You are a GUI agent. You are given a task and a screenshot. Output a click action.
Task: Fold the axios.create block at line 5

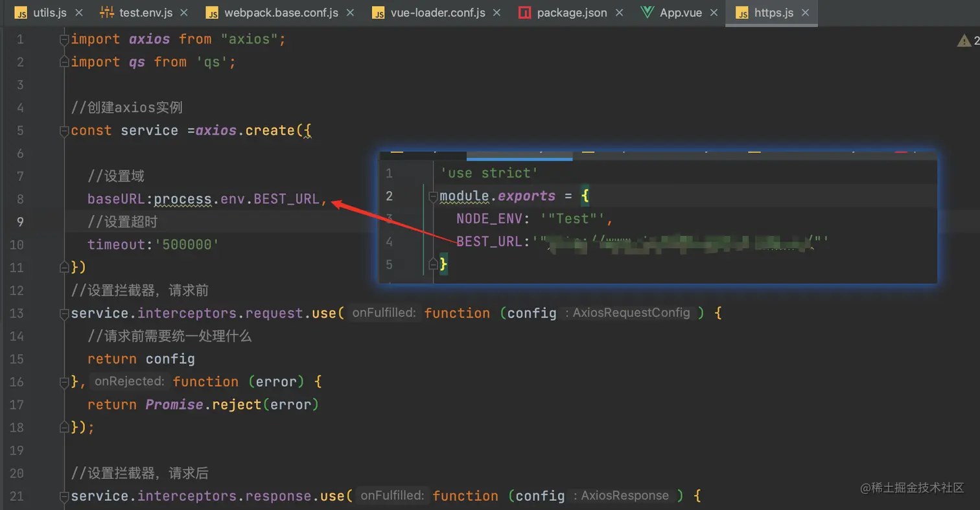64,131
